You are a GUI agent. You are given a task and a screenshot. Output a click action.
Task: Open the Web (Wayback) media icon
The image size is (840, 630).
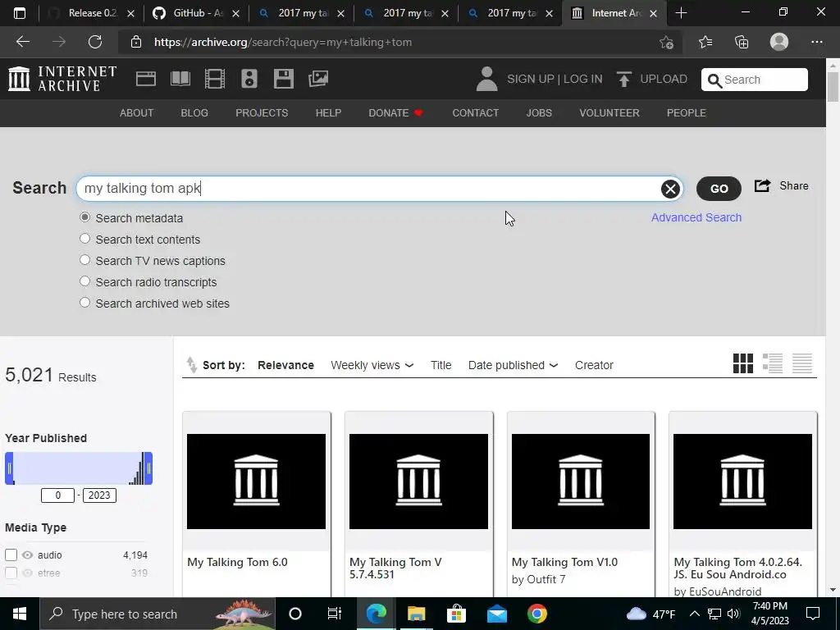[x=146, y=79]
